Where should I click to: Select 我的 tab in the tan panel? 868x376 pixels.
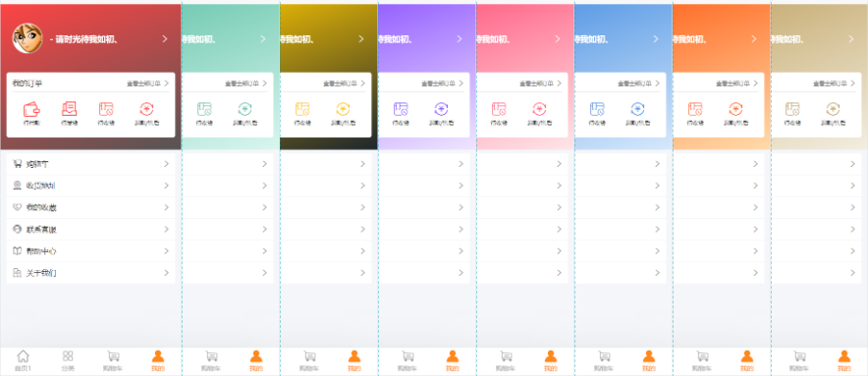pos(844,360)
